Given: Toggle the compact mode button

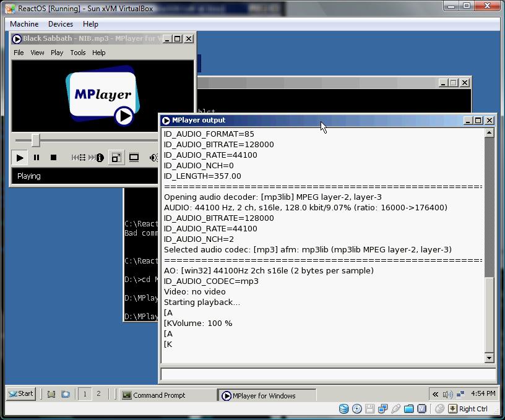Looking at the screenshot, I should 116,158.
